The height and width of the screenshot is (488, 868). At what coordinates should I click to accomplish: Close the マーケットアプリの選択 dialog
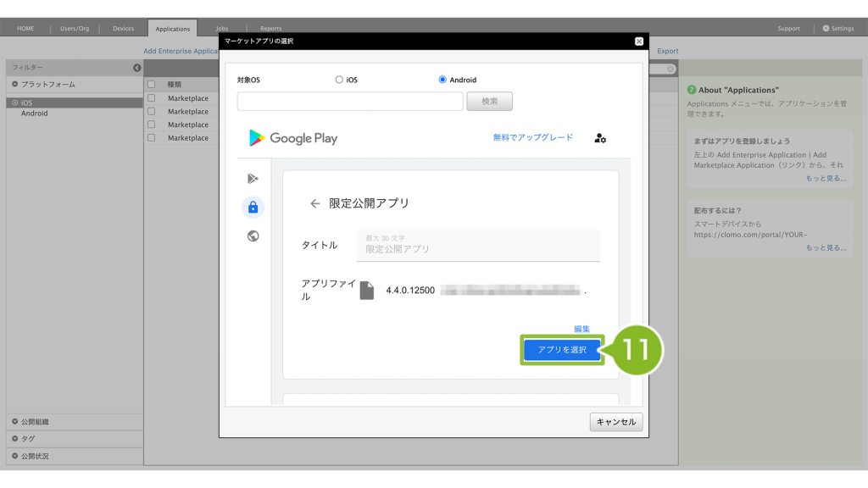(638, 41)
